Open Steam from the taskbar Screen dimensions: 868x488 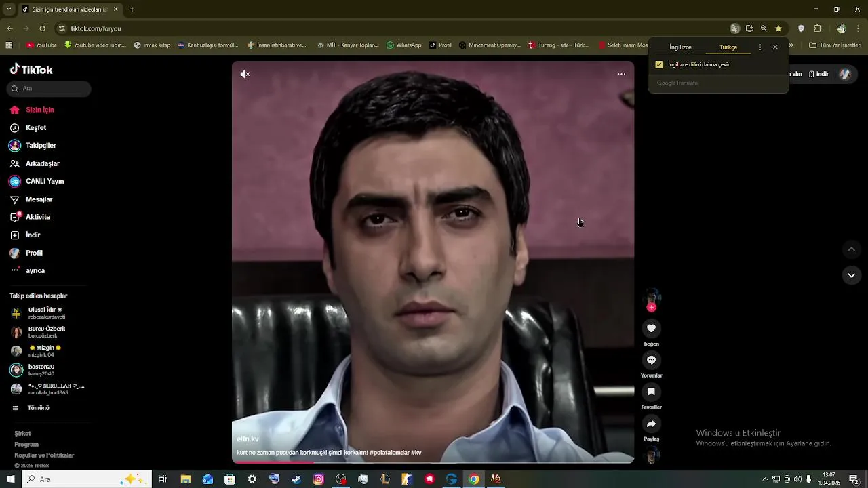click(x=296, y=479)
